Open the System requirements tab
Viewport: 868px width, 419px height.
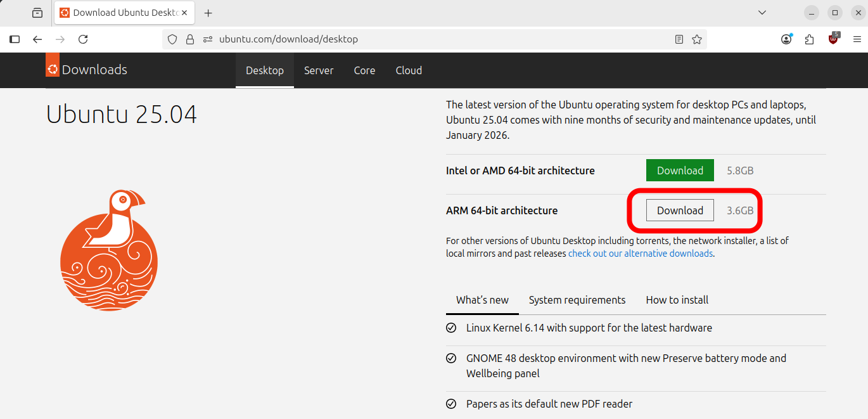(577, 300)
